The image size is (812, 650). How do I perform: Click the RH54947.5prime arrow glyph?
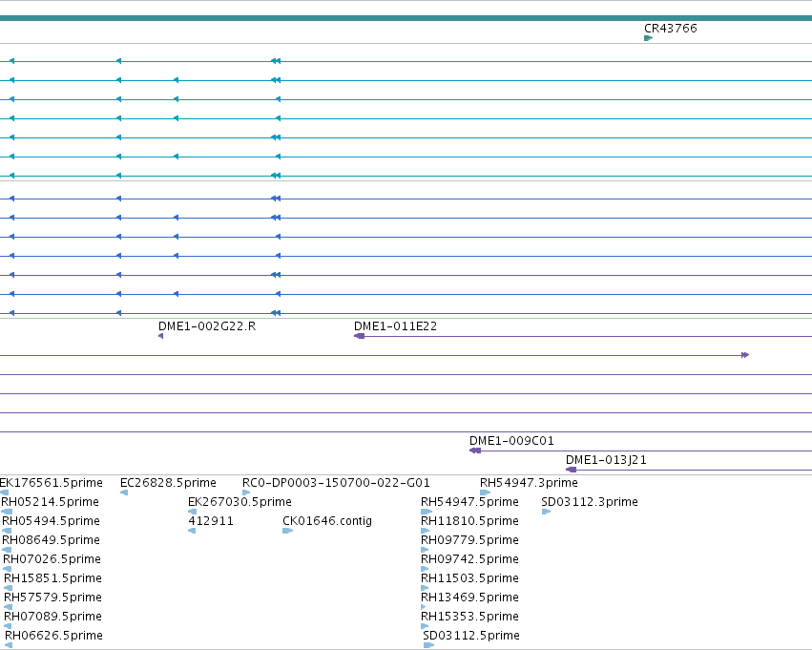pos(427,512)
